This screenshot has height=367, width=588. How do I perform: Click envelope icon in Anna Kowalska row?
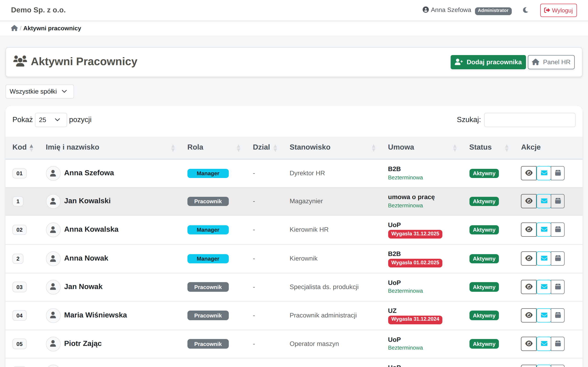tap(544, 229)
